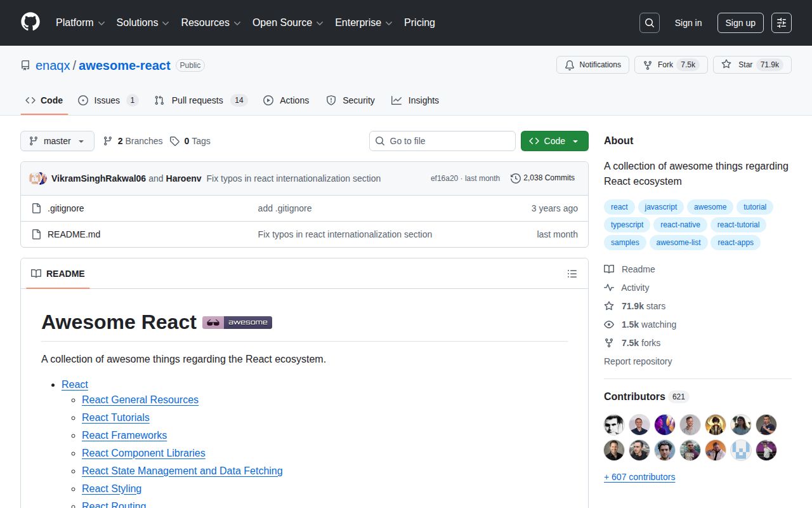Open commit history via the clock icon
812x508 pixels.
point(514,178)
